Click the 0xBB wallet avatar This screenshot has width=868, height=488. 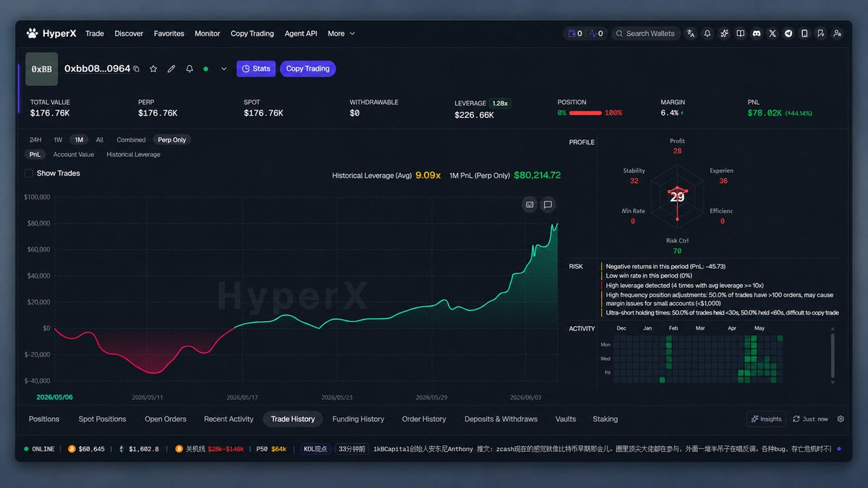42,69
